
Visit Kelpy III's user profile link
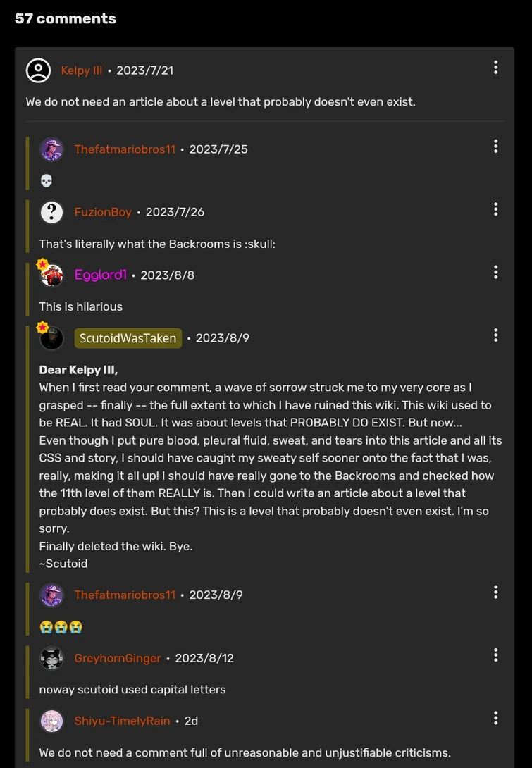81,70
